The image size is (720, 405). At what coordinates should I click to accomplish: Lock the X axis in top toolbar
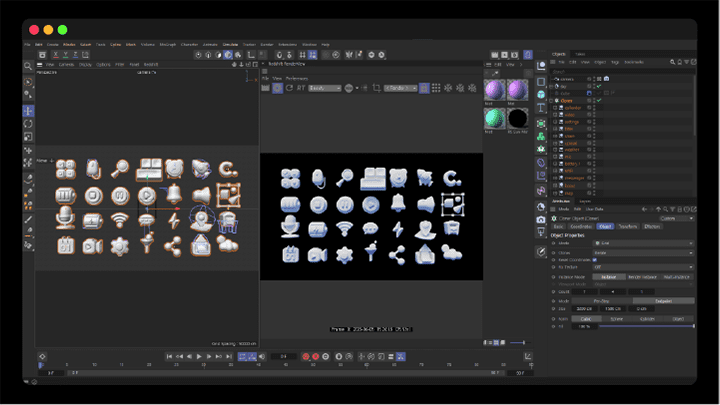tap(56, 55)
